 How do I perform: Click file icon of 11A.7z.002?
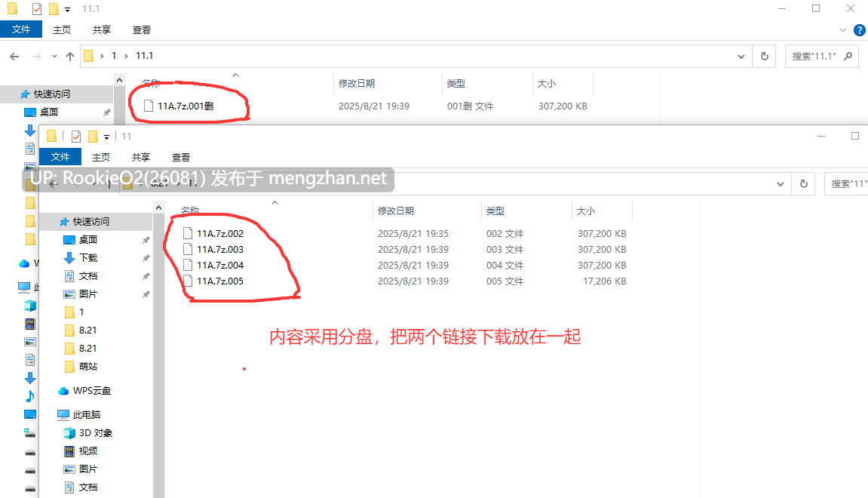(188, 233)
